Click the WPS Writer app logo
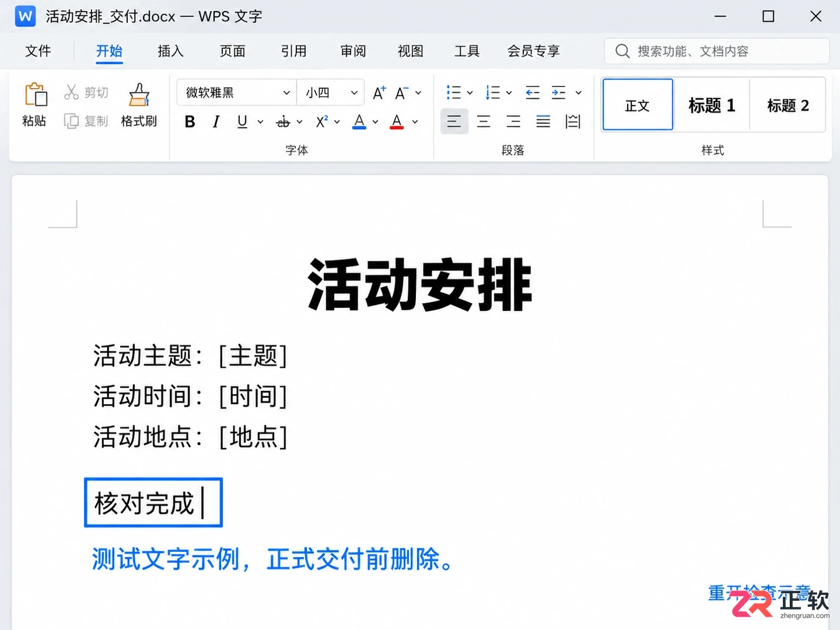 pyautogui.click(x=25, y=16)
